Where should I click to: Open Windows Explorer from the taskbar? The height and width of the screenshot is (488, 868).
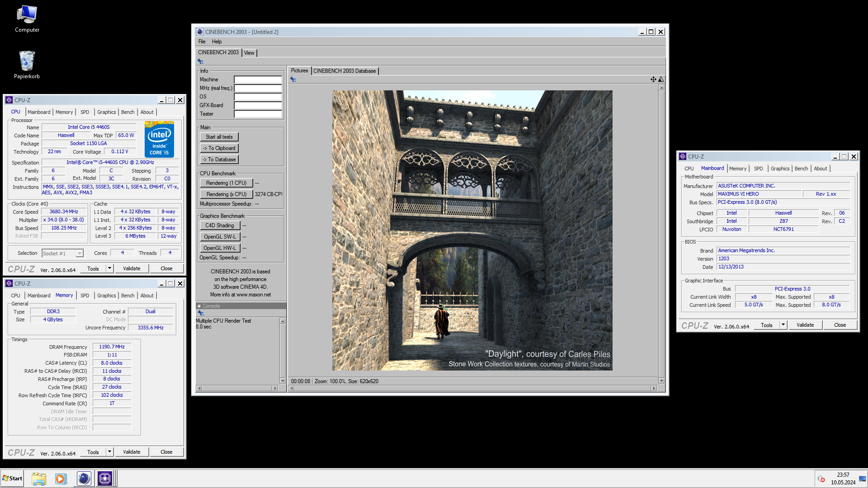(x=39, y=479)
